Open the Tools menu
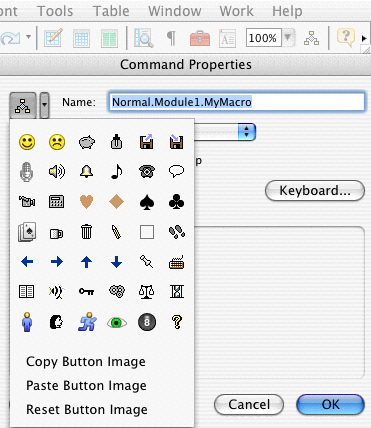The height and width of the screenshot is (428, 371). click(x=55, y=11)
